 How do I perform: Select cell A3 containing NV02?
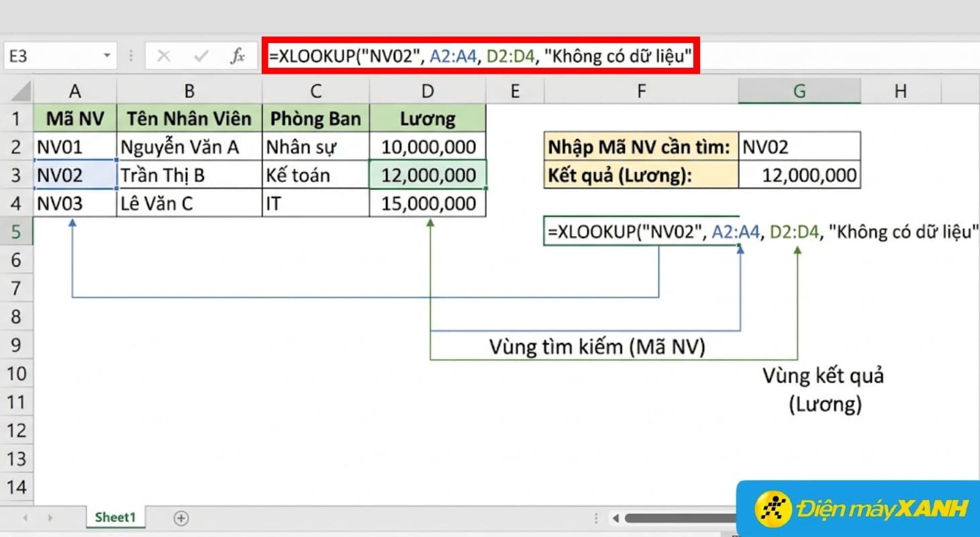(x=74, y=175)
